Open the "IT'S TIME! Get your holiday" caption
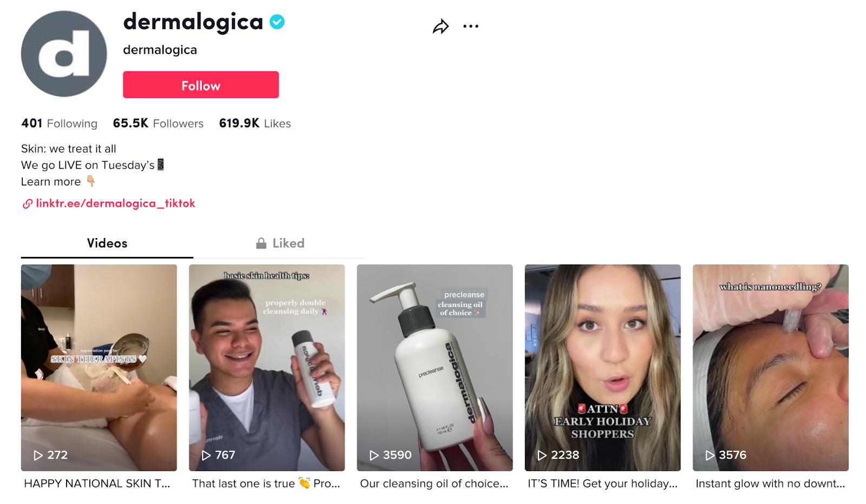 602,483
